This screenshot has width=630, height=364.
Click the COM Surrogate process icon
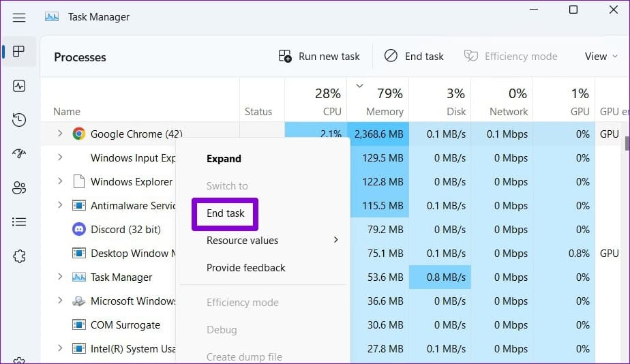[x=79, y=324]
